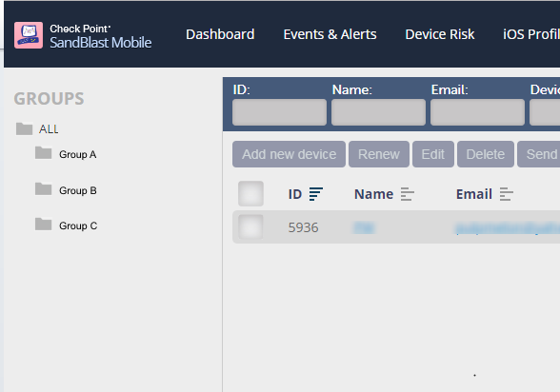Viewport: 560px width, 392px height.
Task: Click the Group A folder icon
Action: (43, 153)
